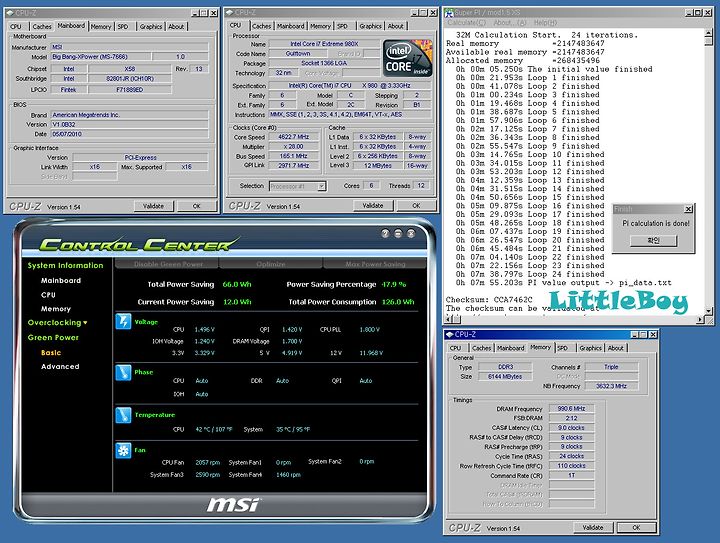Click OK in the CPU-tab CPU-Z window

(416, 206)
